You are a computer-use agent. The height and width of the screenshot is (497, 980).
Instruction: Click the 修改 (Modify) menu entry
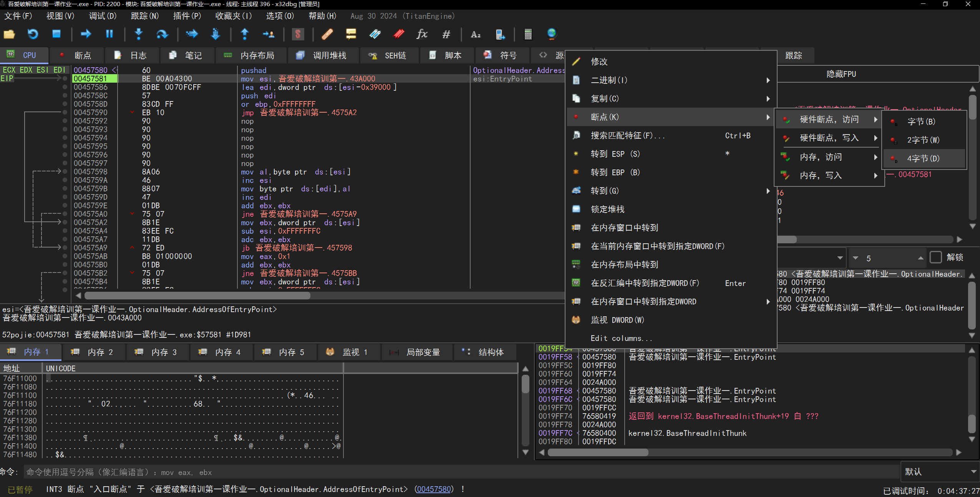click(x=671, y=62)
